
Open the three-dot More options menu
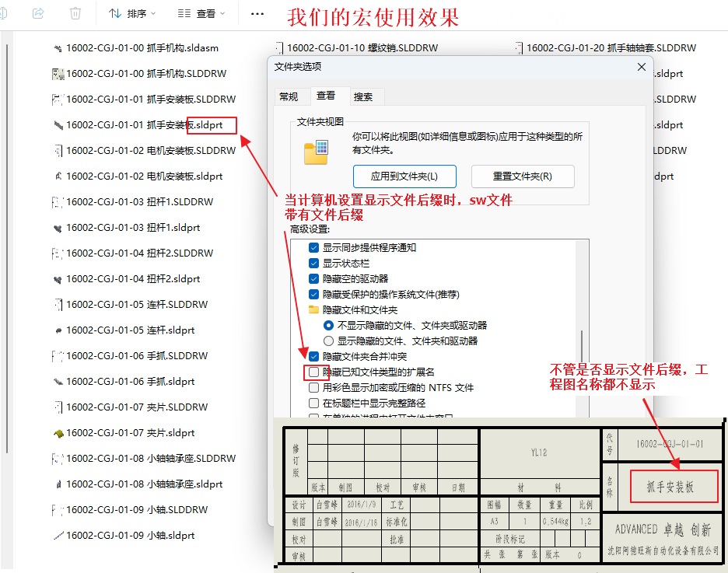257,13
